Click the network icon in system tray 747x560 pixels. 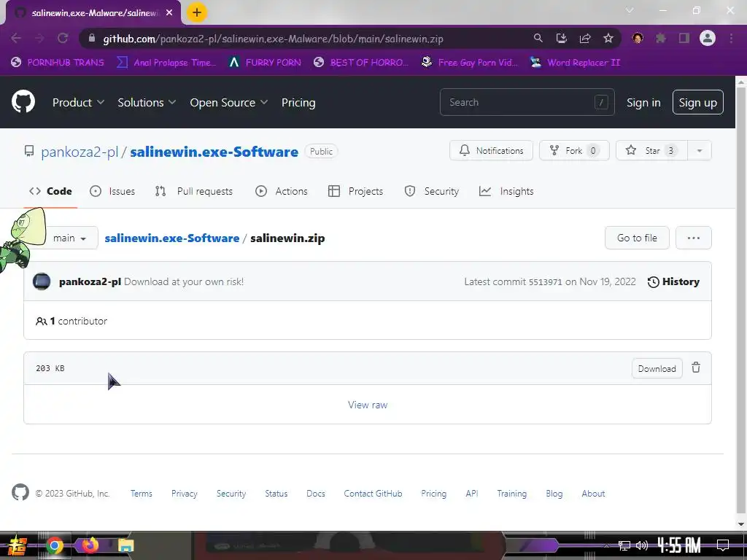624,545
